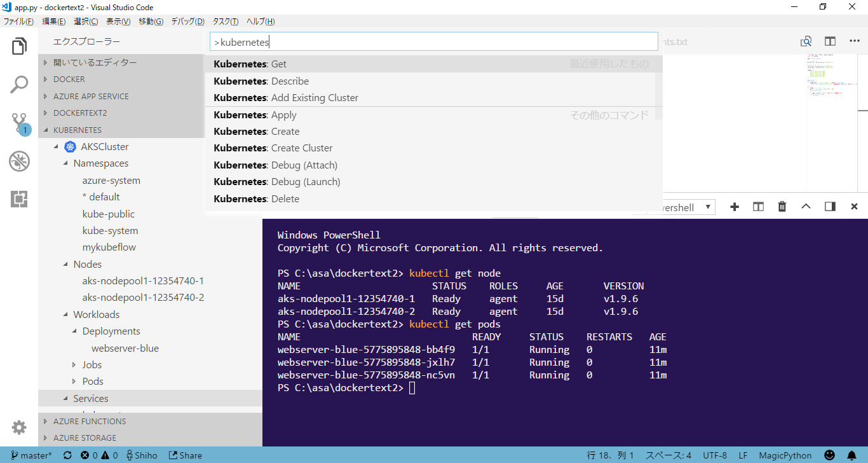This screenshot has height=463, width=868.
Task: Choose Kubernetes: Apply command
Action: tap(433, 115)
